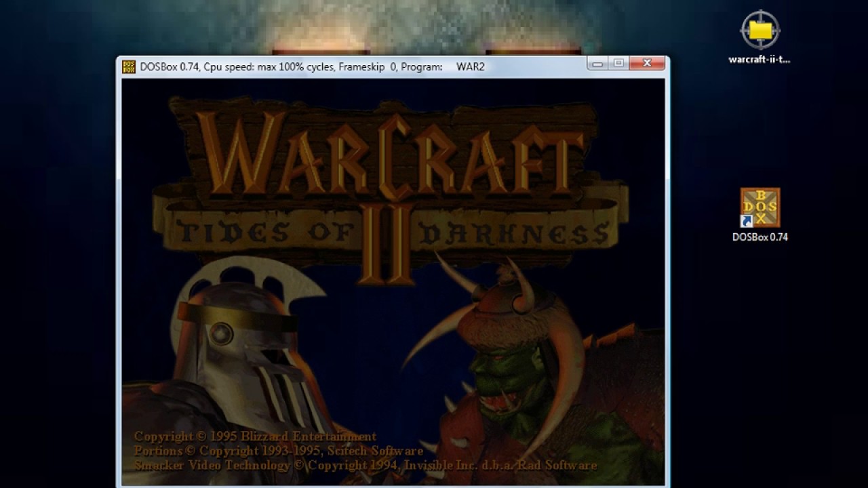Click the Scitech Software copyright line
The width and height of the screenshot is (868, 488).
278,451
